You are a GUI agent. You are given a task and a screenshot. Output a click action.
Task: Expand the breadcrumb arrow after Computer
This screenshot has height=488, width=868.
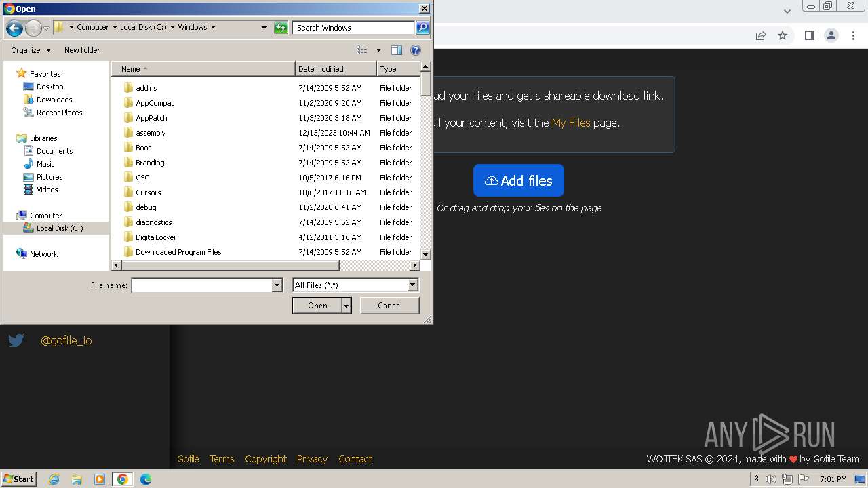pyautogui.click(x=114, y=28)
